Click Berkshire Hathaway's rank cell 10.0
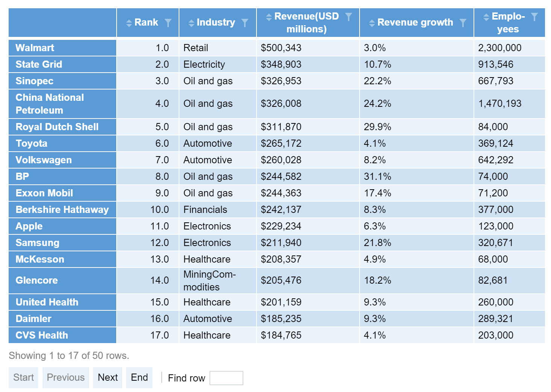 coord(148,210)
